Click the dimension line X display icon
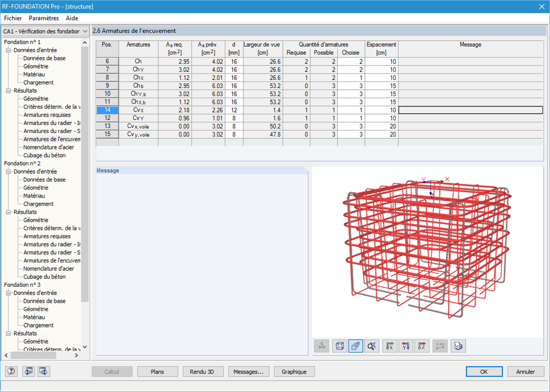This screenshot has width=550, height=392. [x=322, y=346]
